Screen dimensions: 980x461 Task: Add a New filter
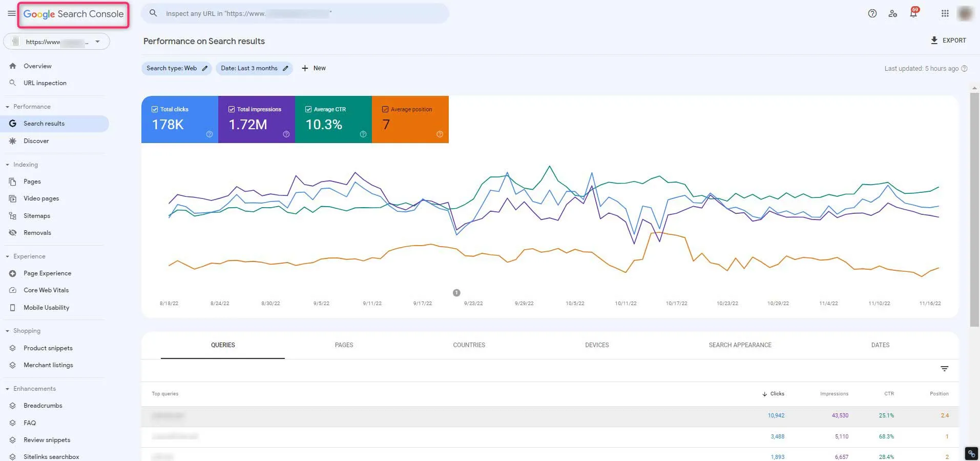314,68
